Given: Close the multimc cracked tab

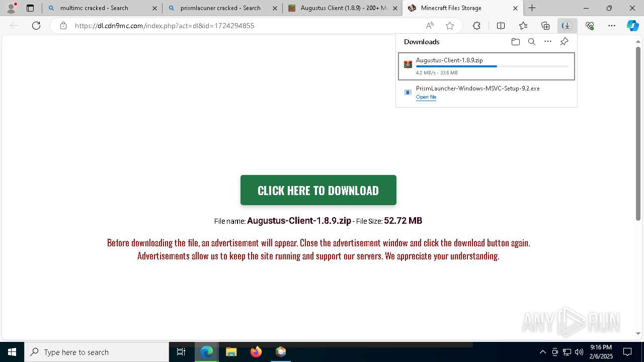Looking at the screenshot, I should 154,8.
